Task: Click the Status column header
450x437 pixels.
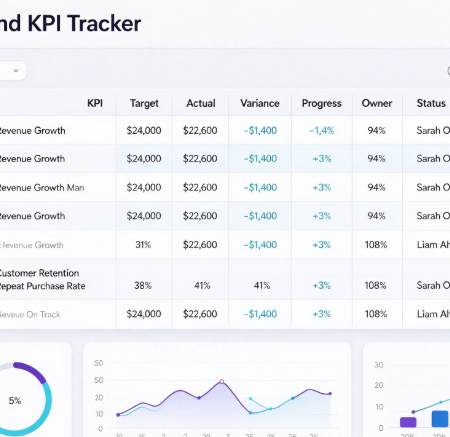Action: pos(431,103)
